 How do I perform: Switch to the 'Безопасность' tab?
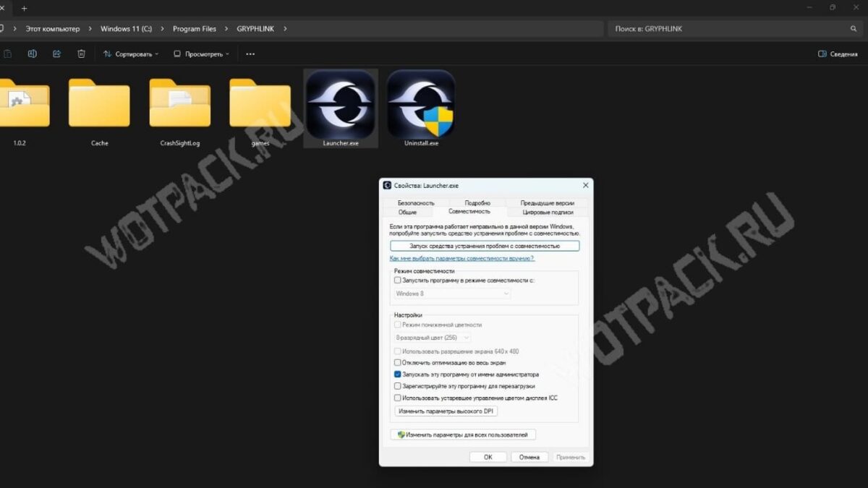click(416, 203)
